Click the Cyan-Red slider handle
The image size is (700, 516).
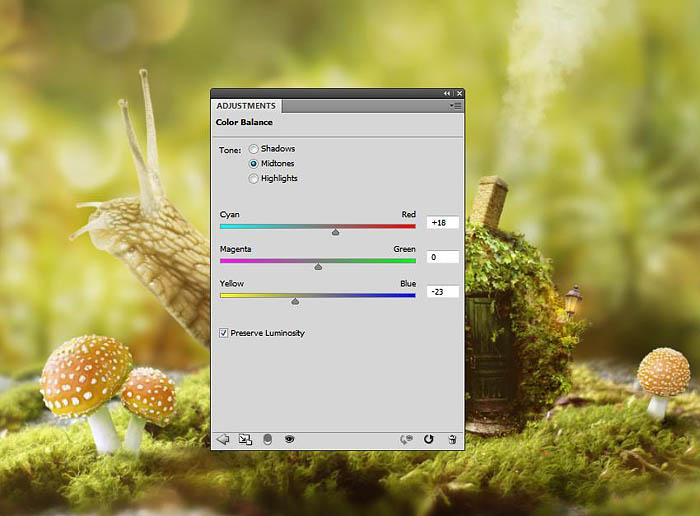tap(335, 232)
